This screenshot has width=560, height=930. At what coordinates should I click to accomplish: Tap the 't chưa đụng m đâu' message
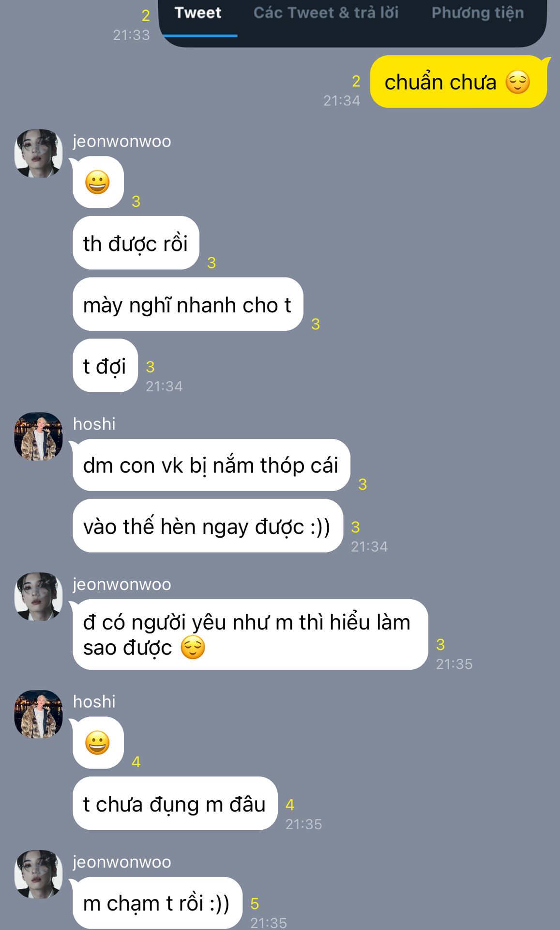[175, 804]
